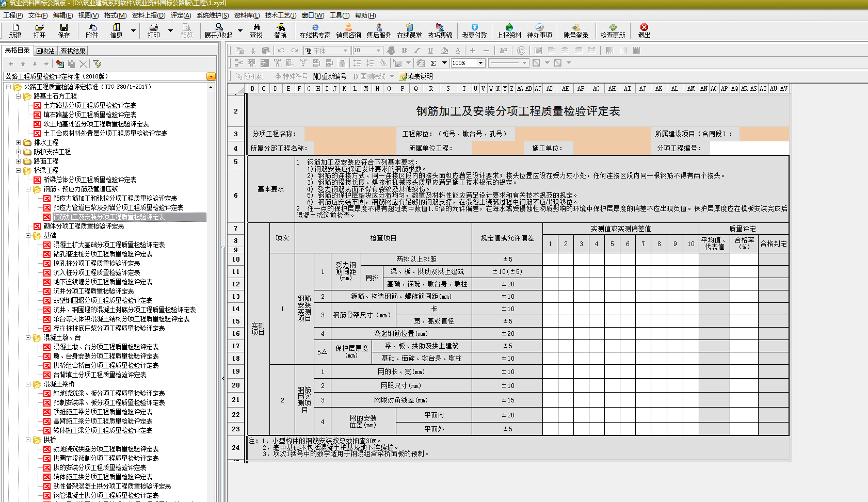The width and height of the screenshot is (868, 502).
Task: Collapse the 基础 tree node
Action: [28, 235]
